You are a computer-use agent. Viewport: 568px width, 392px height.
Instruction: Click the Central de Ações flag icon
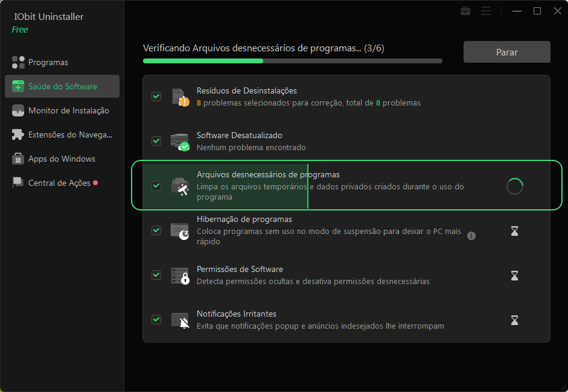tap(18, 183)
